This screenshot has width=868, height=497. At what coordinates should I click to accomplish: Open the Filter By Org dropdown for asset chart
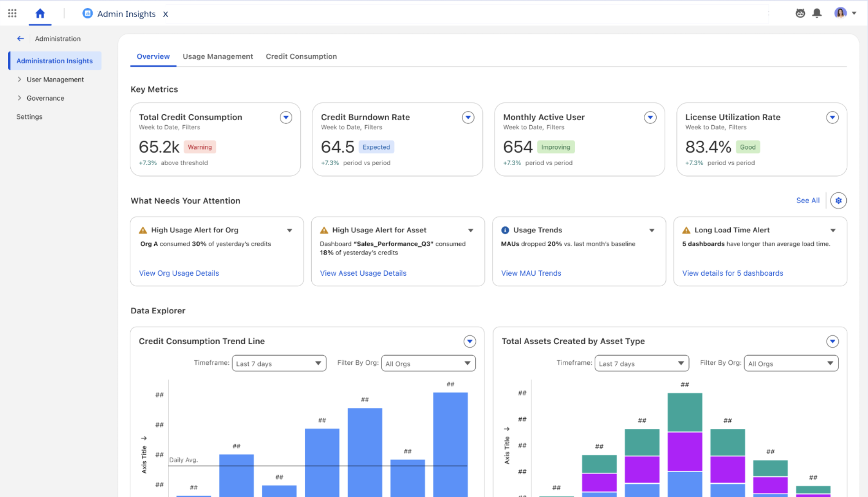pos(791,363)
